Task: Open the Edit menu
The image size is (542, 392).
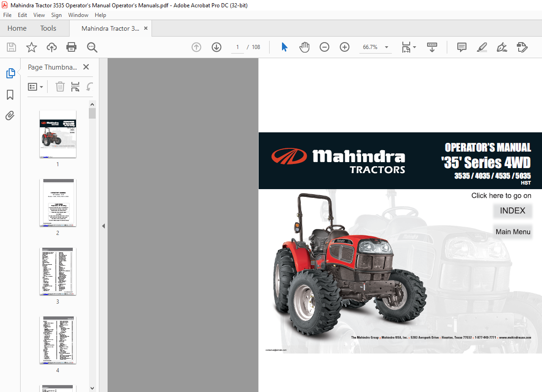Action: point(22,15)
